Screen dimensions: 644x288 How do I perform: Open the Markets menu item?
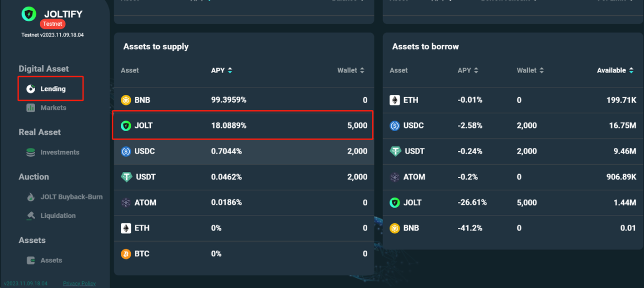[46, 108]
